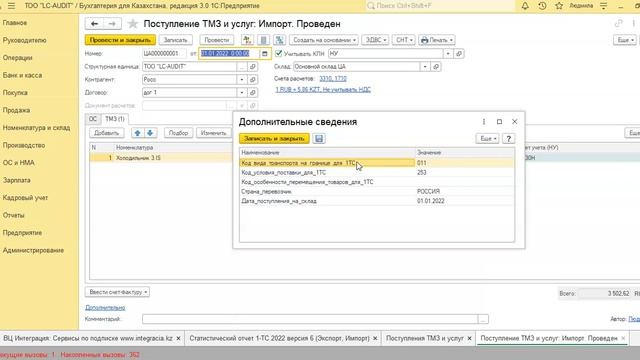640x360 pixels.
Task: Switch to the ОС tab
Action: 93,119
